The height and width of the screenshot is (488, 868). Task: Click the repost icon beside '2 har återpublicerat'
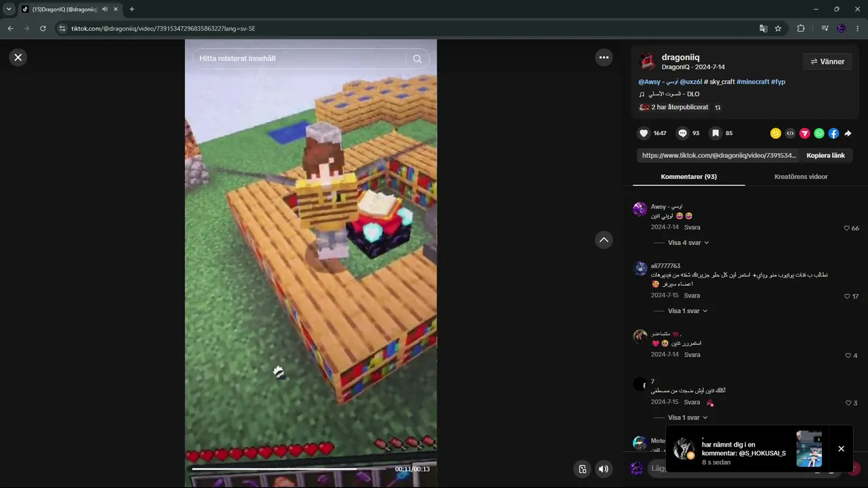718,107
